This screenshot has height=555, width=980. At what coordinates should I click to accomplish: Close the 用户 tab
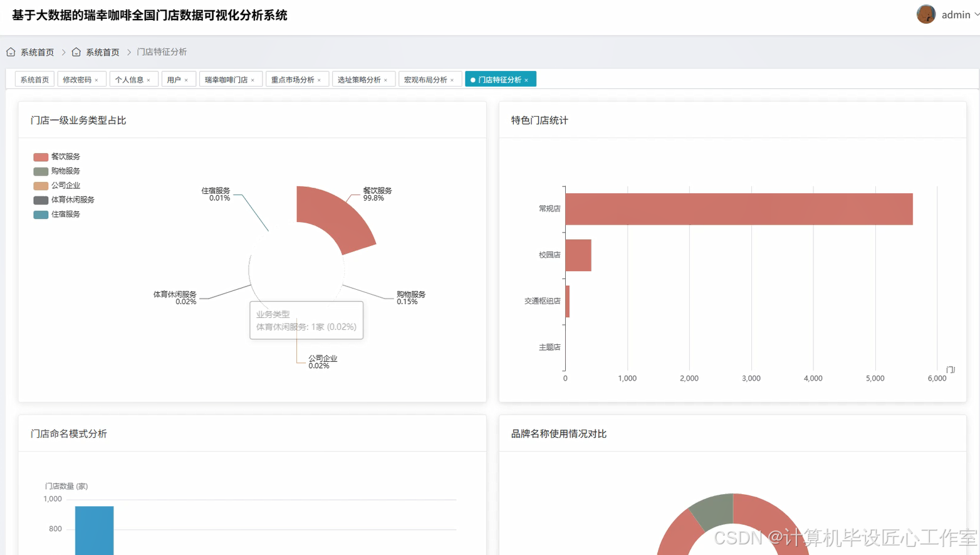click(186, 80)
